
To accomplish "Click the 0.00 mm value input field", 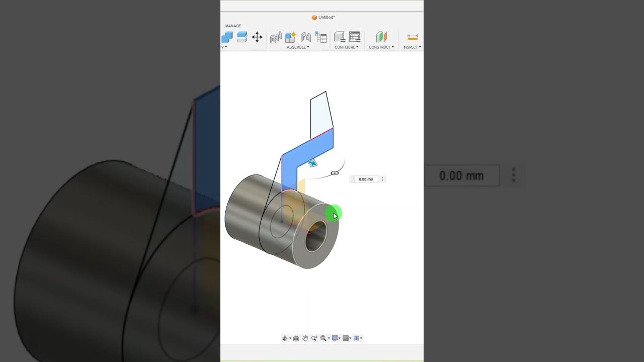I will click(366, 179).
